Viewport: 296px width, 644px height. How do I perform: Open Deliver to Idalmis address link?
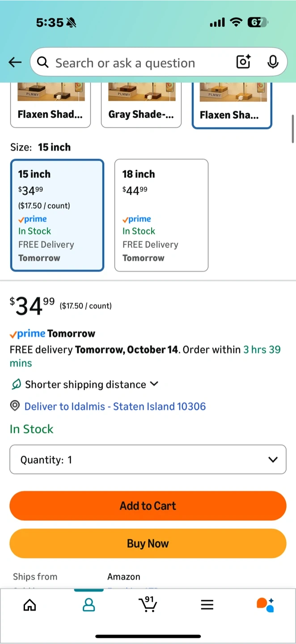(x=115, y=406)
